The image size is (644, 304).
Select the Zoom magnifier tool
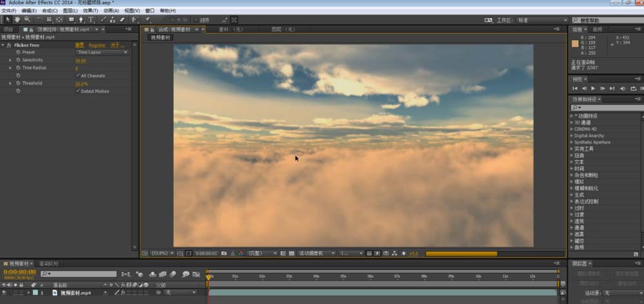tap(27, 19)
